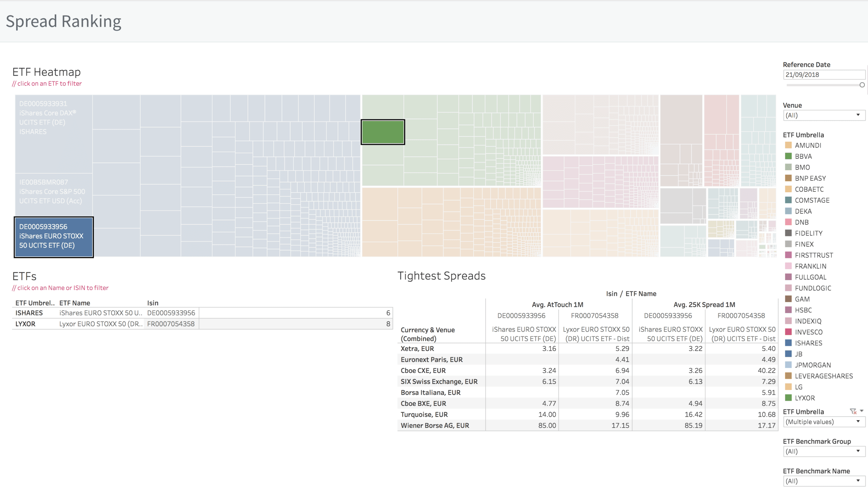Expand ETF Umbrella Multiple values dropdown
The width and height of the screenshot is (868, 491).
pos(824,422)
